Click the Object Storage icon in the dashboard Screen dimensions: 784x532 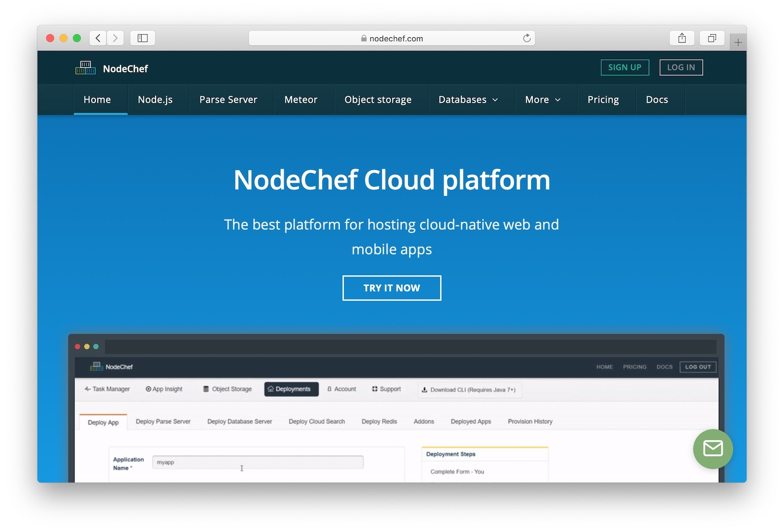pyautogui.click(x=205, y=389)
